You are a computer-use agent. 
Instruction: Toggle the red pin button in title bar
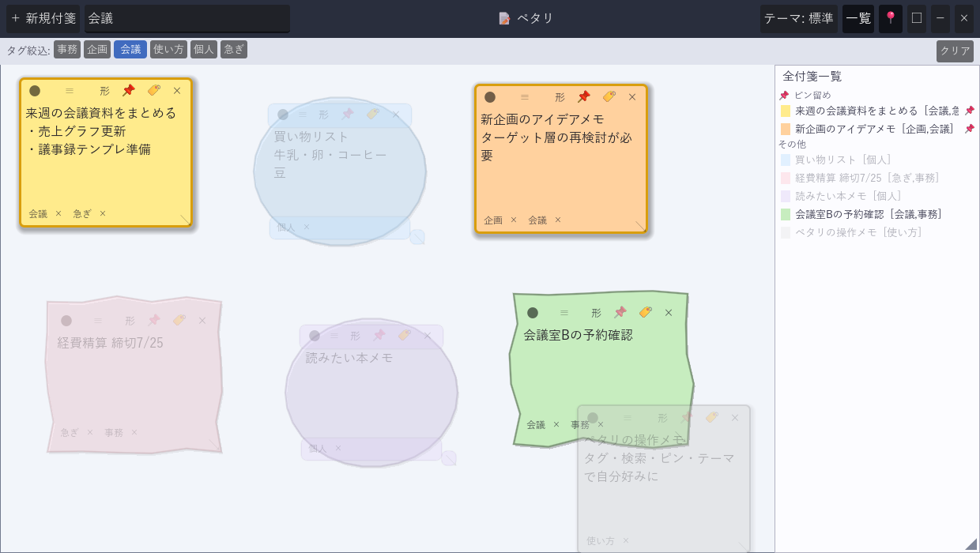coord(891,18)
